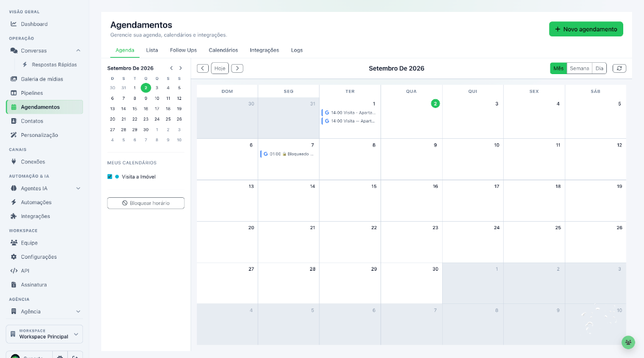Click the Conversas chat bubbles icon
The width and height of the screenshot is (644, 358).
coord(14,50)
